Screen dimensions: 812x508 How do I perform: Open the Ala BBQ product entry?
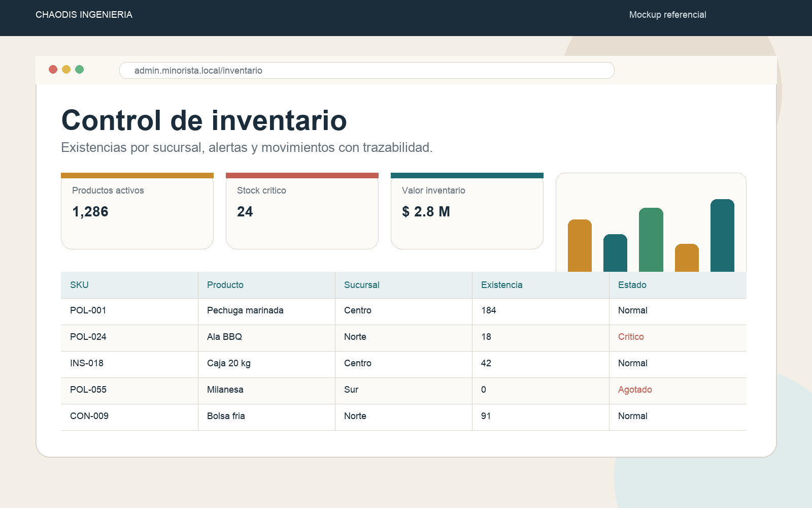pos(224,337)
